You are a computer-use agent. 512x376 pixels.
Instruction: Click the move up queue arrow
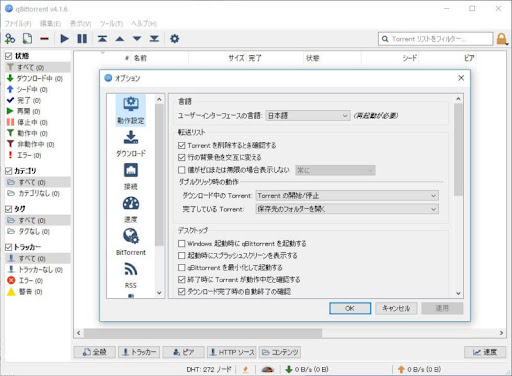[x=120, y=39]
